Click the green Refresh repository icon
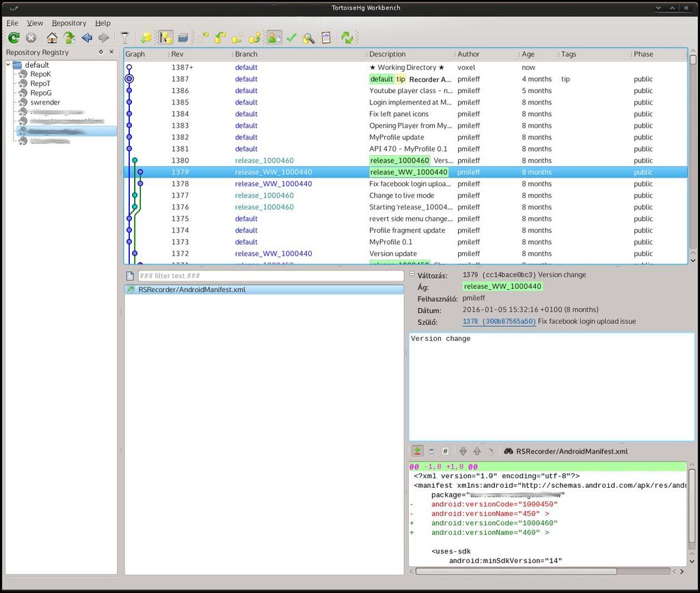The height and width of the screenshot is (593, 700). (x=14, y=38)
